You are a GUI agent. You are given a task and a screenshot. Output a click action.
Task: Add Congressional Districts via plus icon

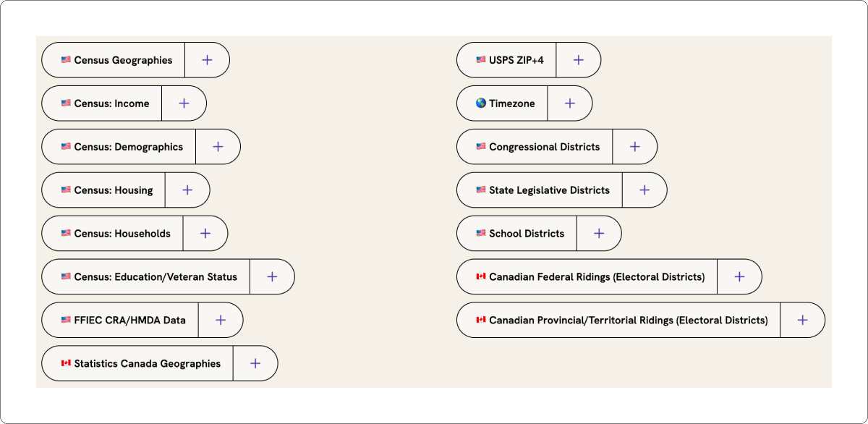click(x=634, y=147)
